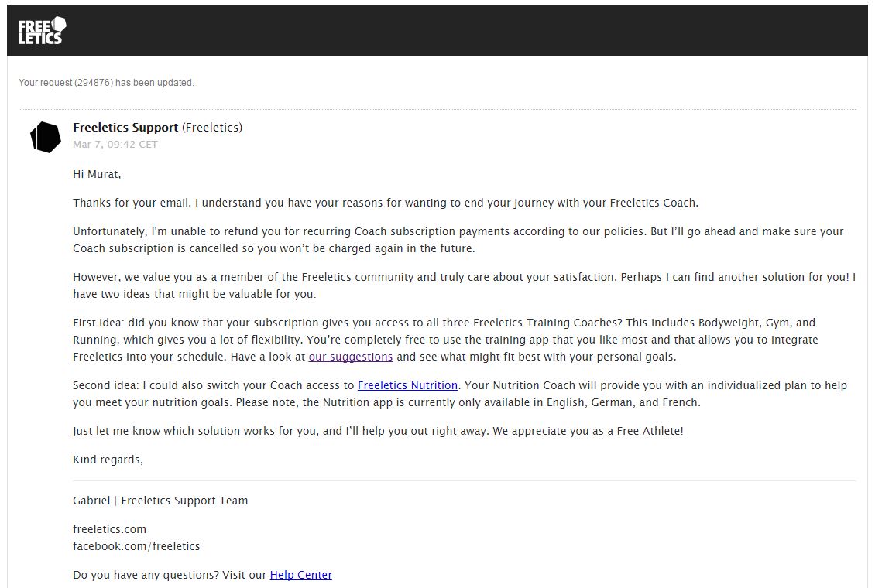Click the 'Just let me know' sentence
Image resolution: width=875 pixels, height=588 pixels.
point(378,431)
